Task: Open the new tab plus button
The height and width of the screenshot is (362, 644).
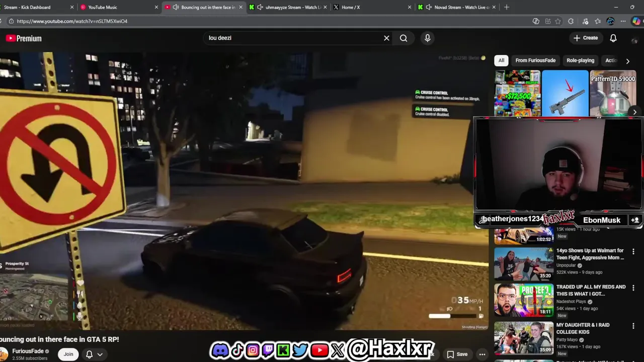Action: coord(507,7)
